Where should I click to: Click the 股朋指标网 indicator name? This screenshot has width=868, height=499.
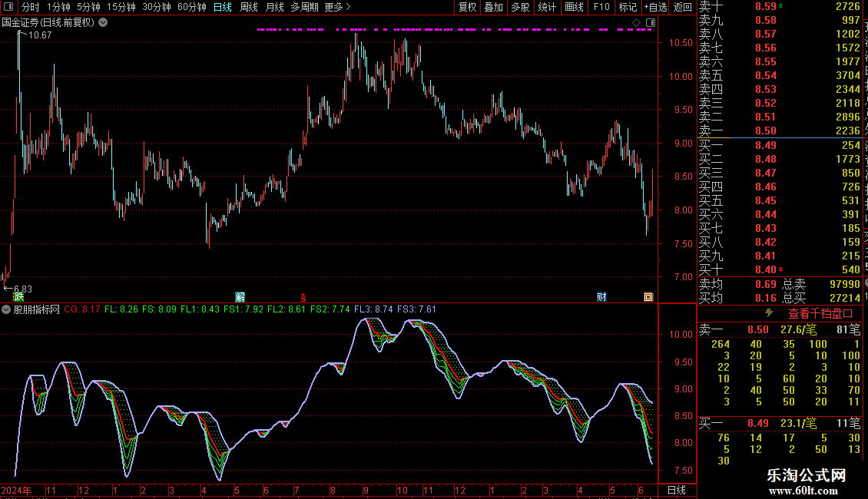pos(37,309)
